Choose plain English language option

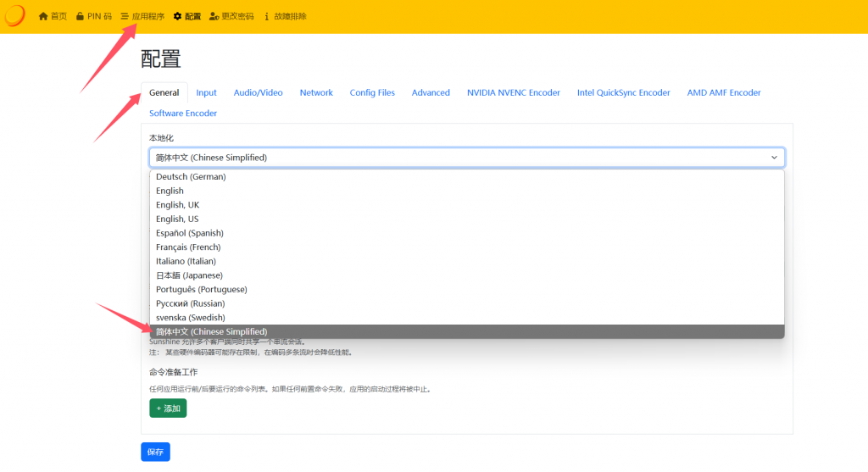pyautogui.click(x=467, y=191)
